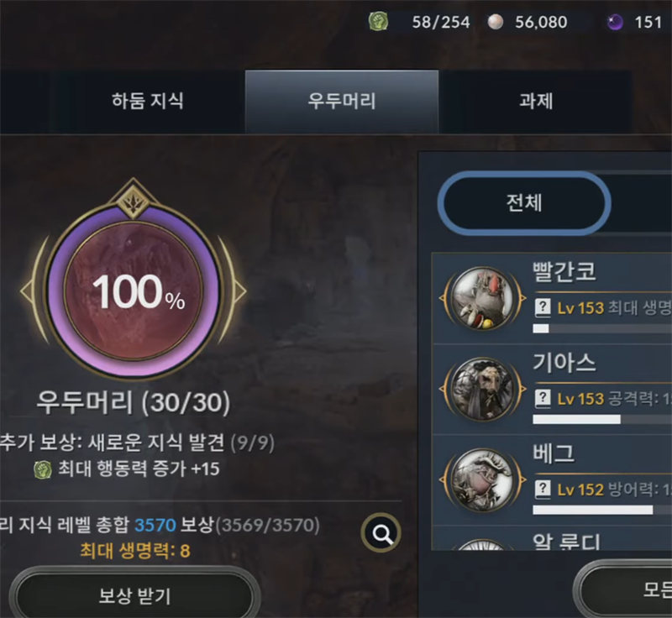Select the 전체 filter pill
Image resolution: width=672 pixels, height=618 pixels.
(524, 203)
